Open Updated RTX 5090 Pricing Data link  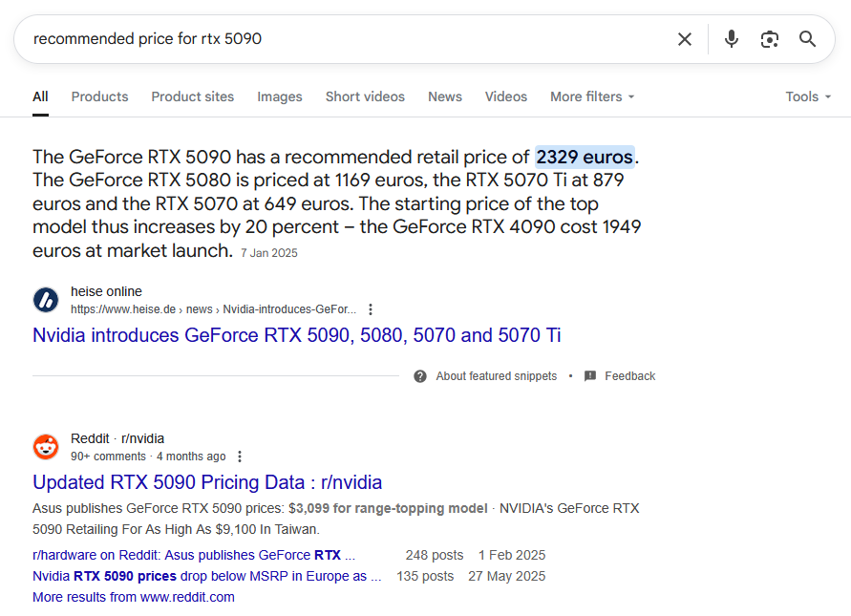207,482
